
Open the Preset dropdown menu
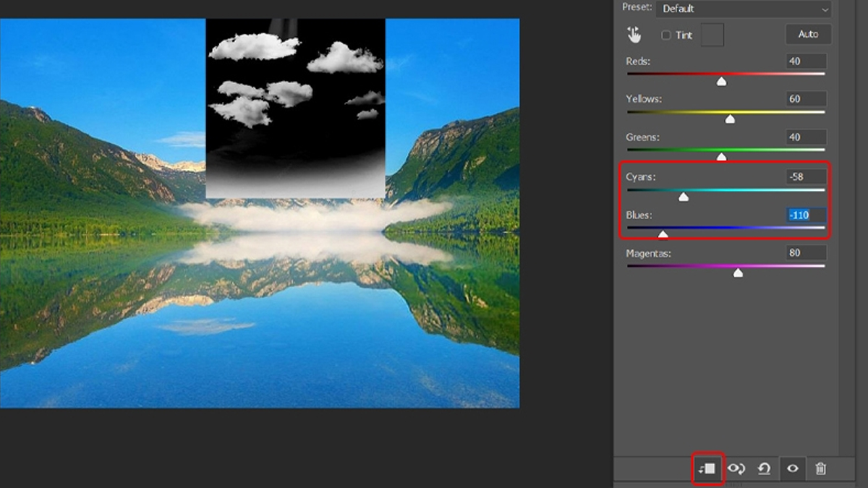coord(743,9)
